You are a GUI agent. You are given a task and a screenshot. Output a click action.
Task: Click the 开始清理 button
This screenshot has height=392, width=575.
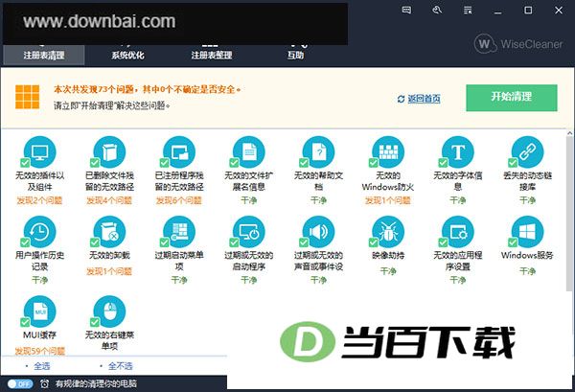point(512,98)
